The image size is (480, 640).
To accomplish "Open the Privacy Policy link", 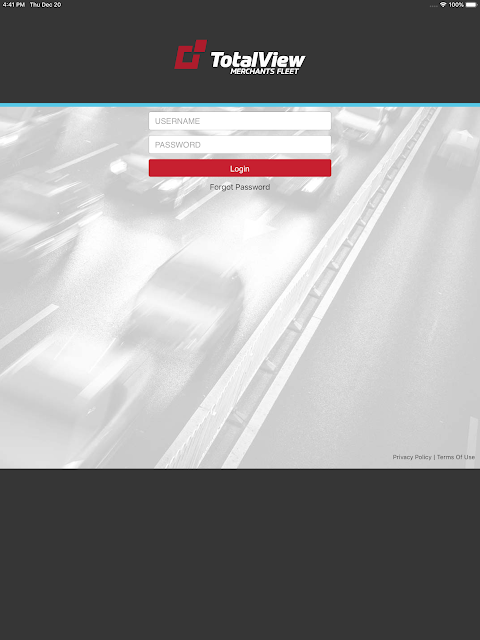I will pos(412,457).
